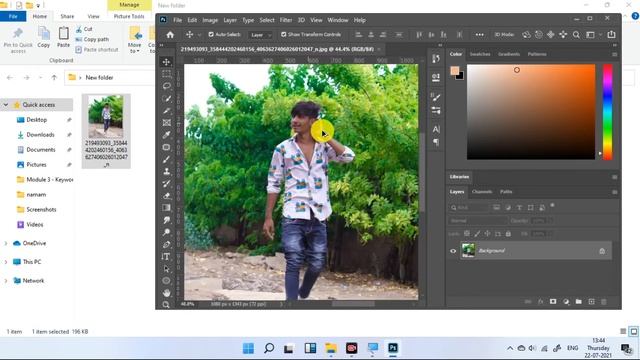The height and width of the screenshot is (360, 640).
Task: Toggle Show Transform Controls checkbox
Action: click(284, 35)
